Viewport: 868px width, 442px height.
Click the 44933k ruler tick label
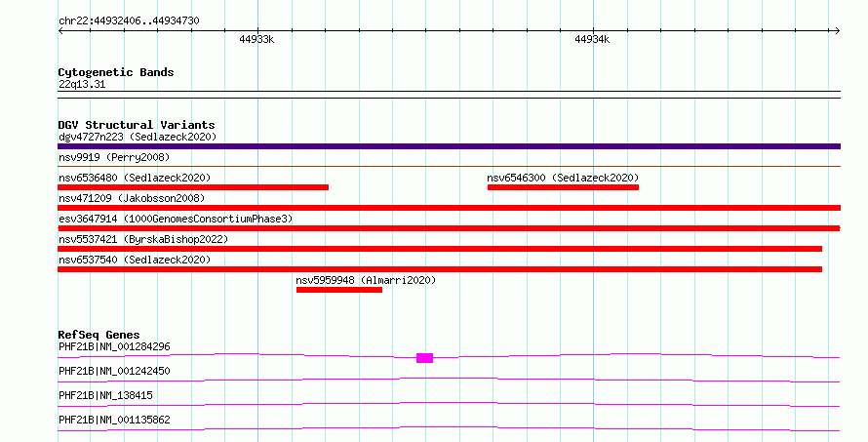coord(256,39)
